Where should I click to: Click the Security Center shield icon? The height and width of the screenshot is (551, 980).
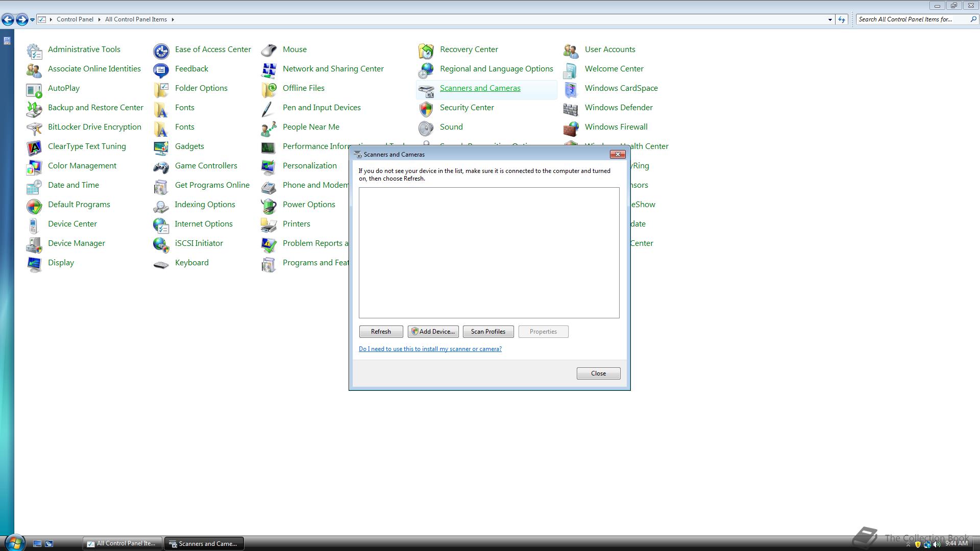coord(426,108)
